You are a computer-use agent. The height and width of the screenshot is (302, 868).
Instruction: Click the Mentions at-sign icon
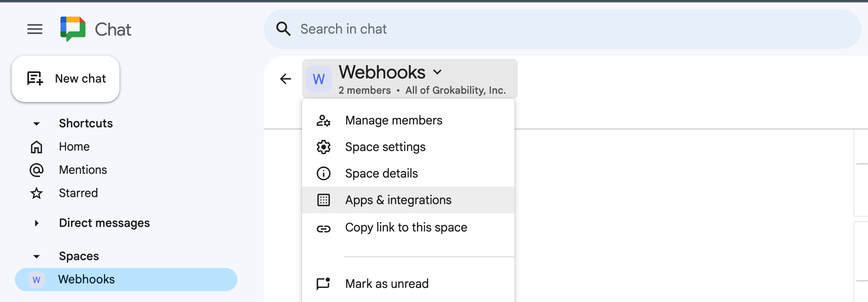click(37, 170)
